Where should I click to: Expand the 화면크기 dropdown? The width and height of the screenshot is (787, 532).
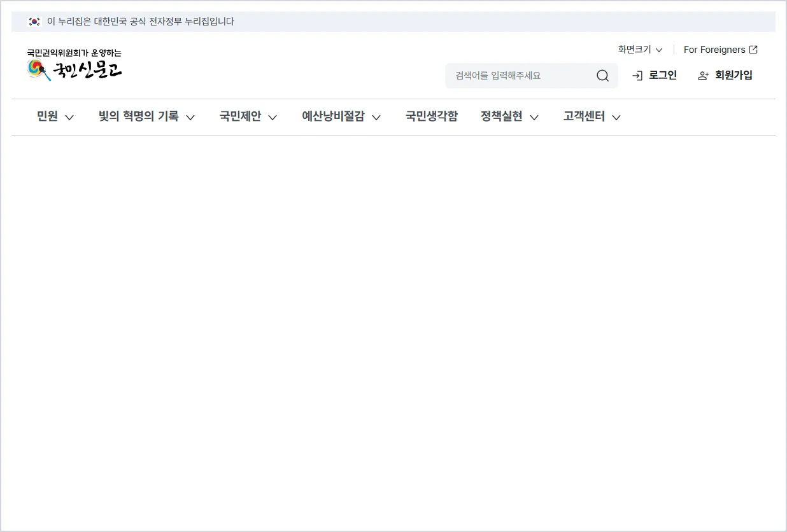point(640,50)
